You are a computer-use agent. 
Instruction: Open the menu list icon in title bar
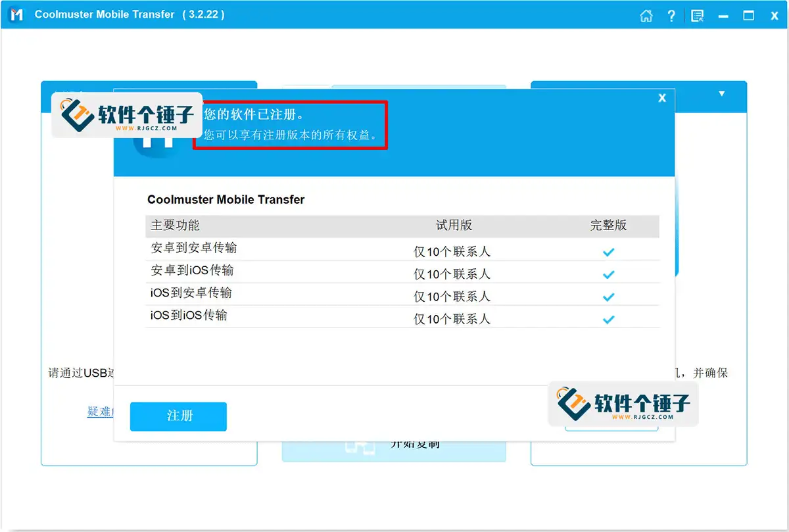698,16
